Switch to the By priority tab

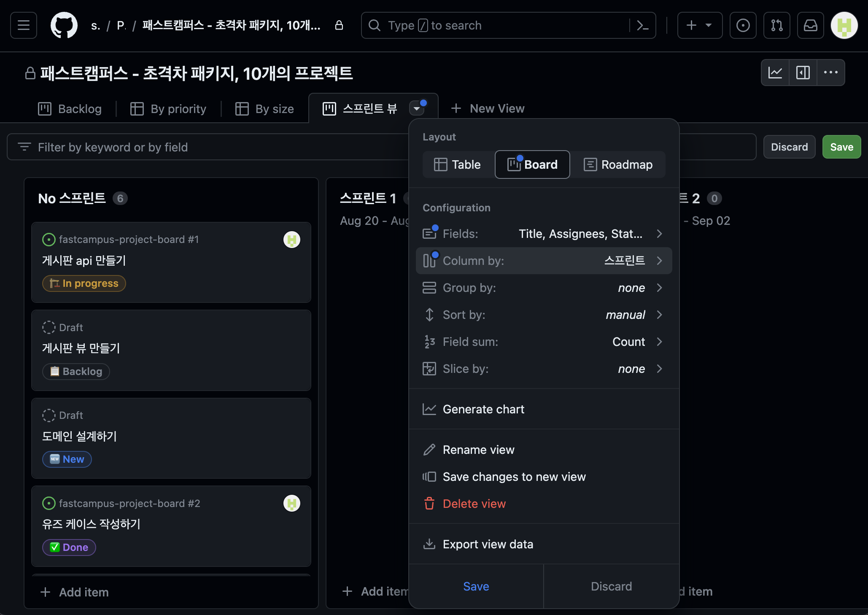pyautogui.click(x=169, y=109)
